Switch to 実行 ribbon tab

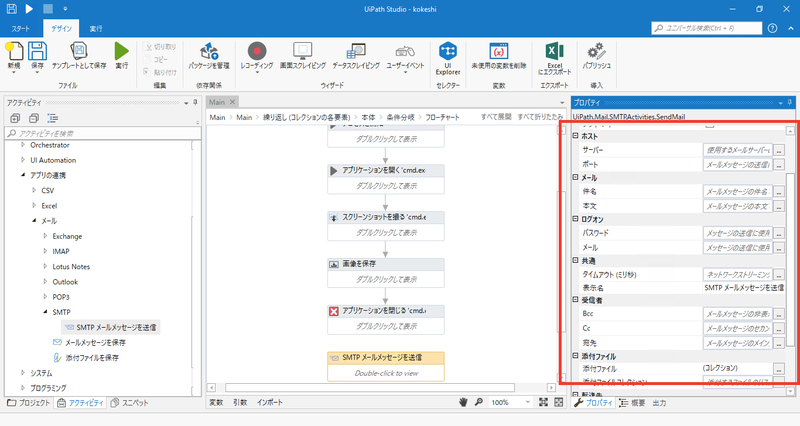tap(96, 29)
